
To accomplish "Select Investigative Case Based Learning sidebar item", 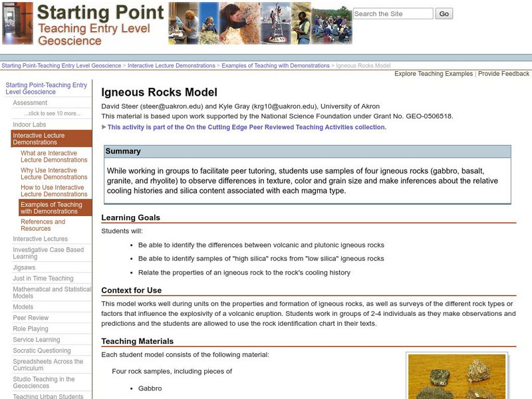I will [48, 253].
